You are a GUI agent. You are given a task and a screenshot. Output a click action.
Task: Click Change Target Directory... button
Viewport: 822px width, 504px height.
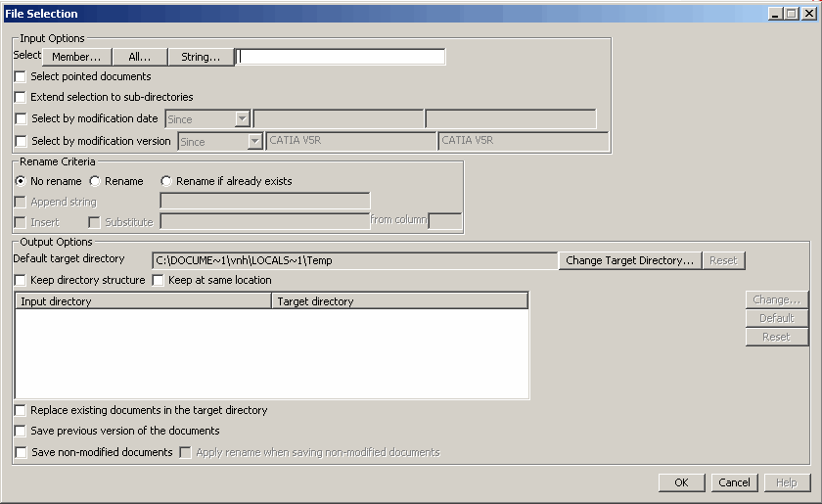pyautogui.click(x=629, y=260)
